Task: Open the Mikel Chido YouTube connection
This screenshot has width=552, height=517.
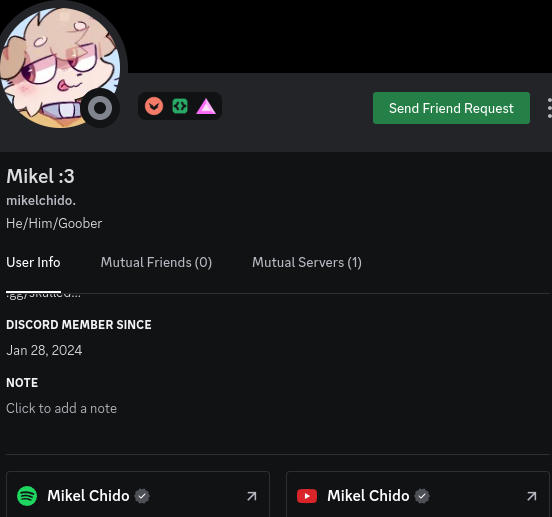Action: (418, 496)
